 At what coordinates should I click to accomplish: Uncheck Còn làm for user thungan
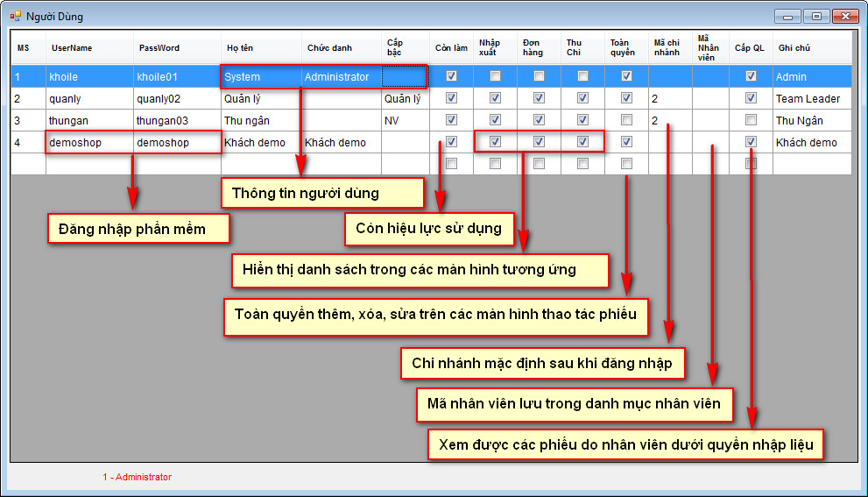(451, 120)
